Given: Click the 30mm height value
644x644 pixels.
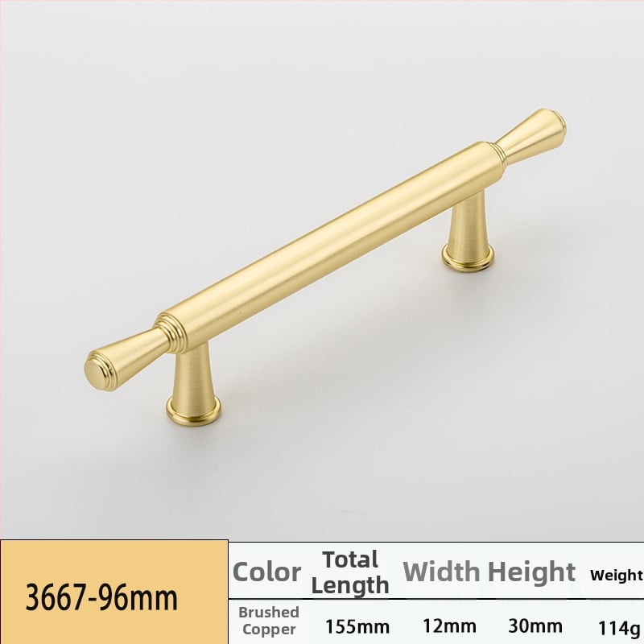Looking at the screenshot, I should 535,626.
